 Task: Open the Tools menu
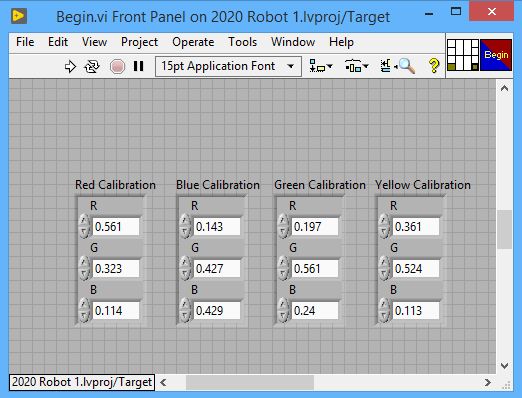click(x=242, y=42)
